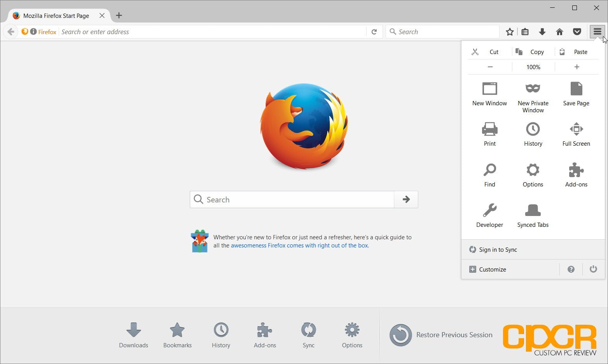The height and width of the screenshot is (364, 608).
Task: Click the back arrow button
Action: coord(11,31)
